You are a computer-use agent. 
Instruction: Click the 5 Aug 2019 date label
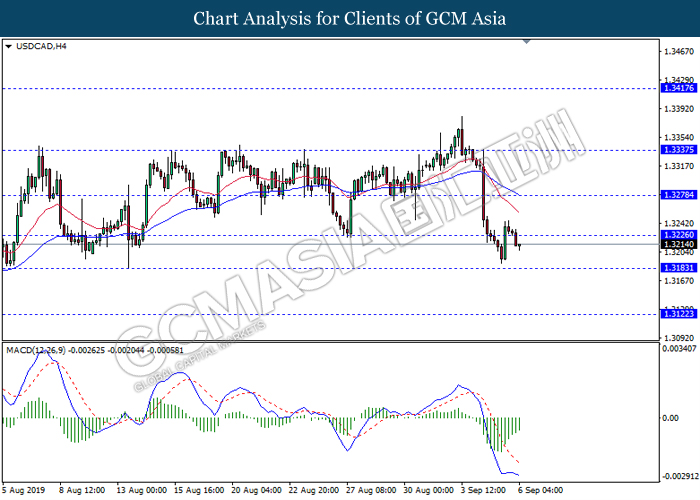pyautogui.click(x=23, y=490)
